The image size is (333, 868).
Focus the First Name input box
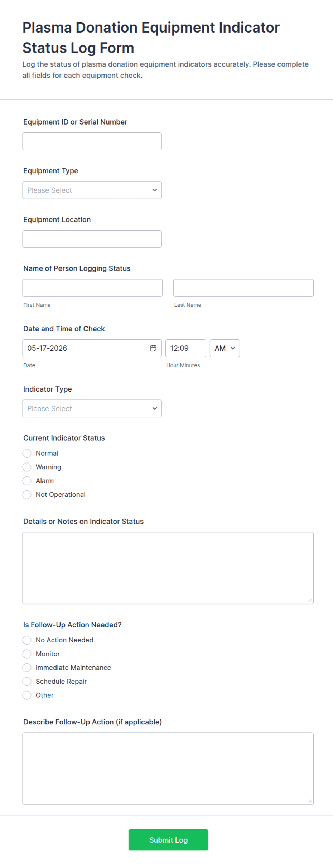tap(92, 288)
